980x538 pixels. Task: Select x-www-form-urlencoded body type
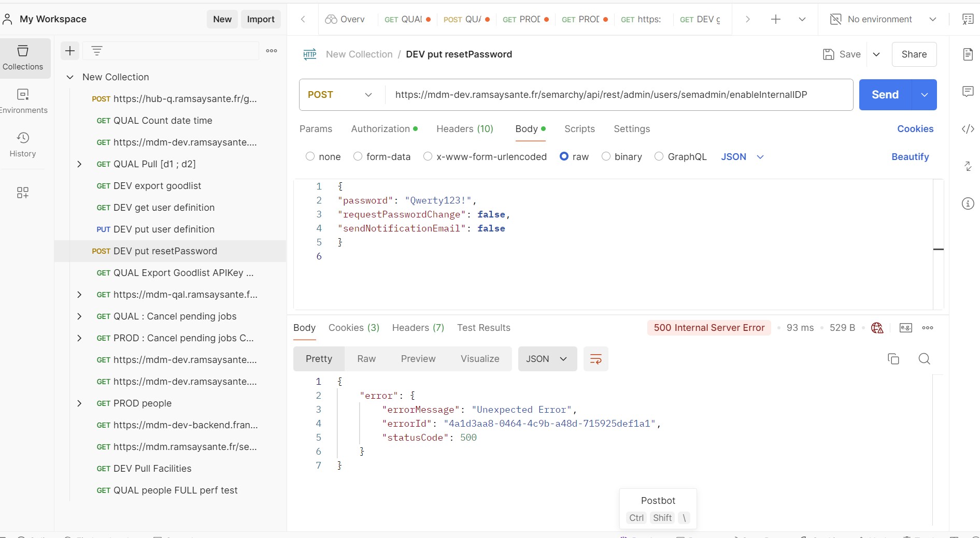428,156
